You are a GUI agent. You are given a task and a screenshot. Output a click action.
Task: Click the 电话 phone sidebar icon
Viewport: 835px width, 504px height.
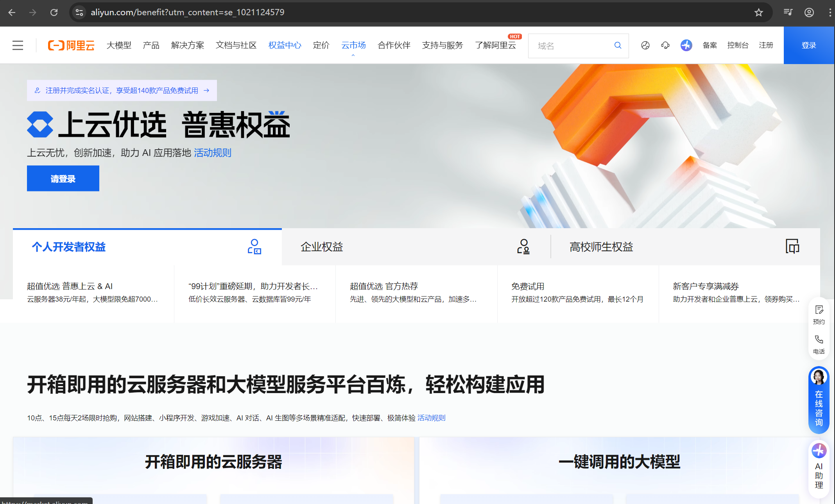pyautogui.click(x=819, y=345)
